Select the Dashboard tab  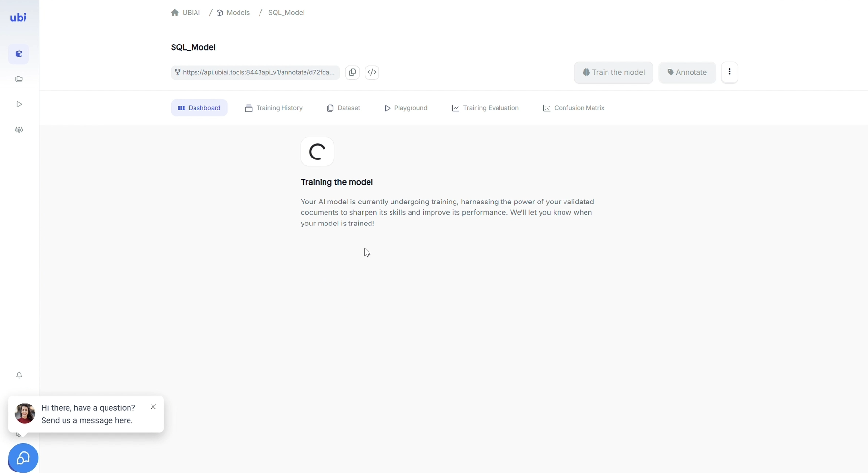(199, 108)
